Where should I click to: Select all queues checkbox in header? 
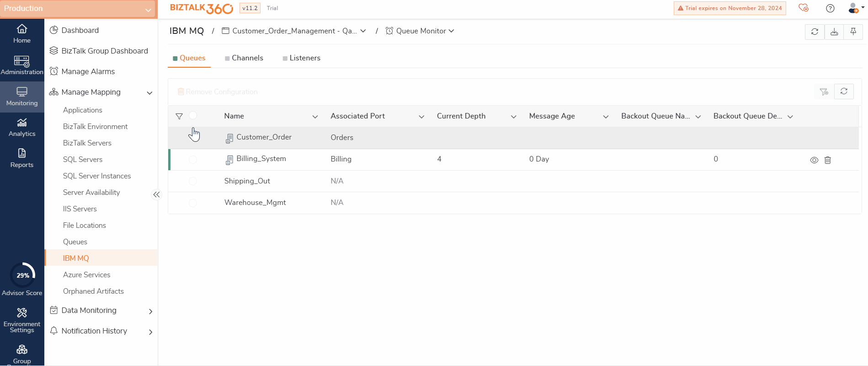pos(193,116)
